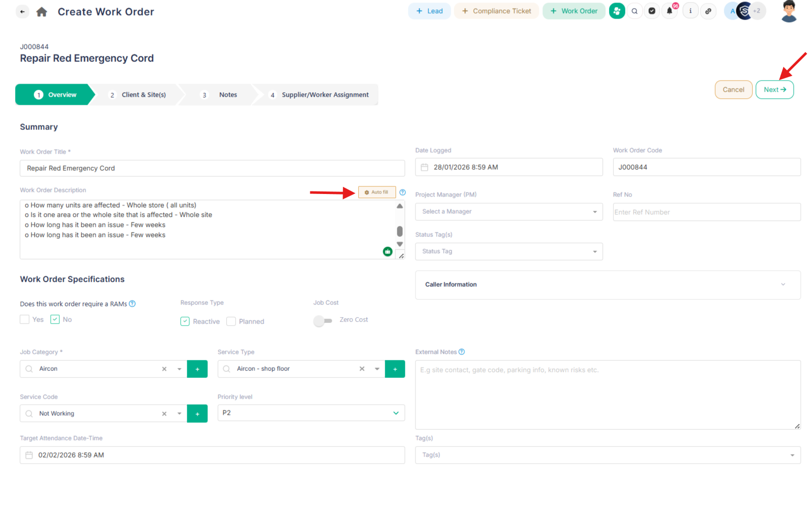Go to the Client & Site(s) step

[x=138, y=95]
